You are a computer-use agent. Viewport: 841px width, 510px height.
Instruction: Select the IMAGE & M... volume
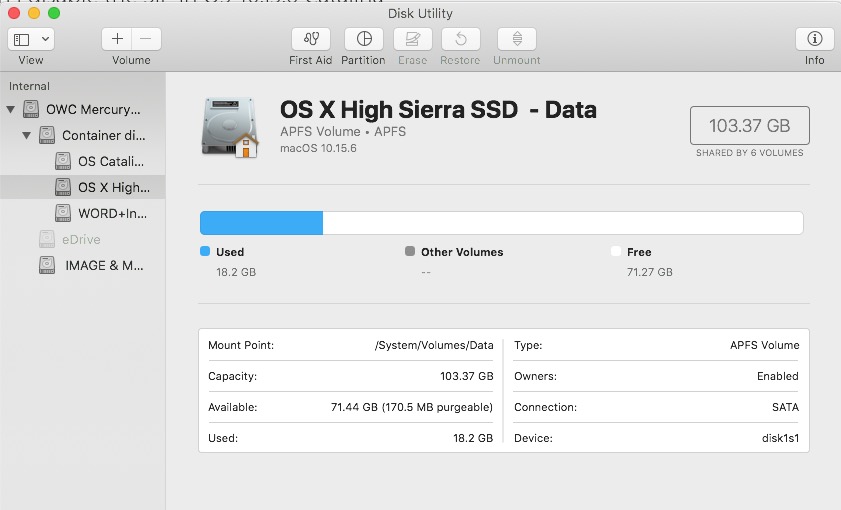83,265
